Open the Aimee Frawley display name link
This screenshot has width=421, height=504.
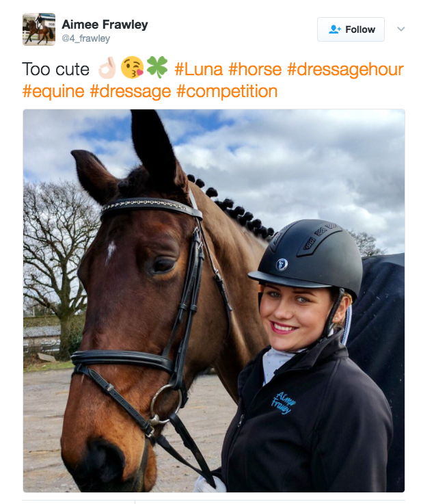[105, 25]
